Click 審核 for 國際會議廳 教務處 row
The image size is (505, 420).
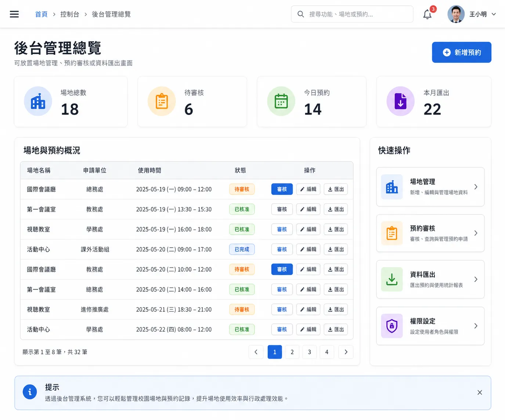coord(282,269)
